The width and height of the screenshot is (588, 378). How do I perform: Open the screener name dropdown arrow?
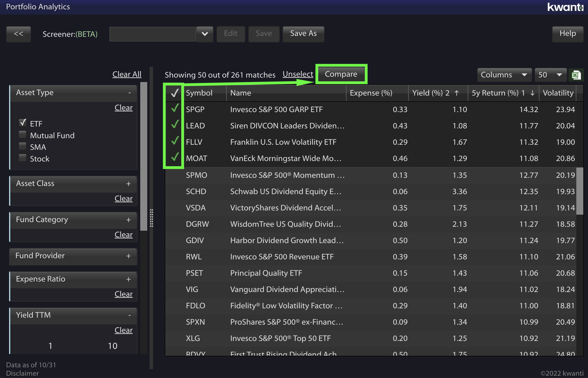[205, 34]
